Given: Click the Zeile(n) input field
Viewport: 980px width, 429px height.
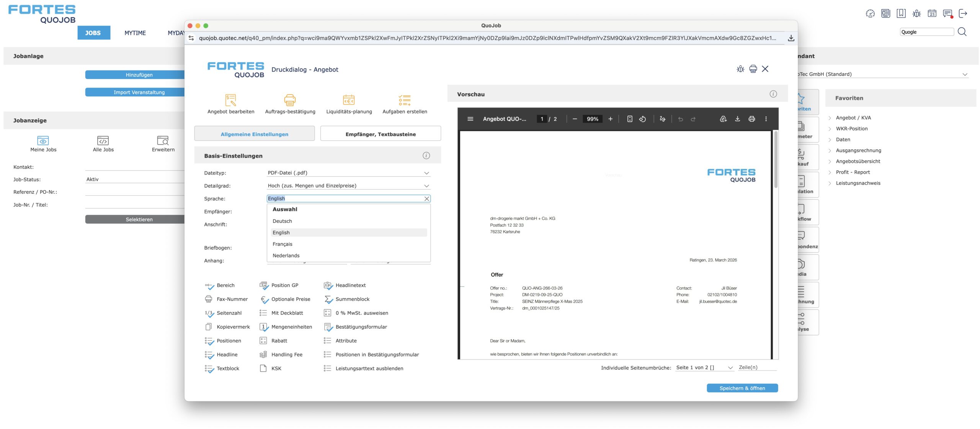Looking at the screenshot, I should 757,367.
